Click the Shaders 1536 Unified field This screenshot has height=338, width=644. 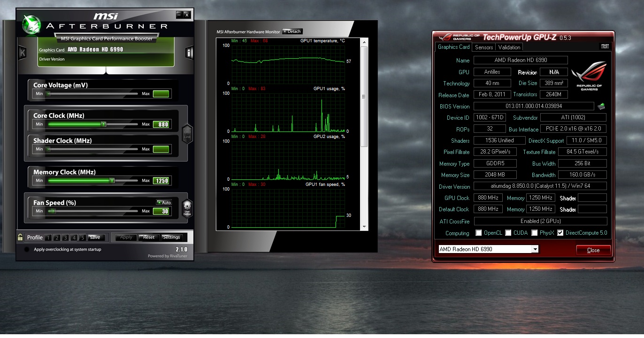pyautogui.click(x=499, y=140)
